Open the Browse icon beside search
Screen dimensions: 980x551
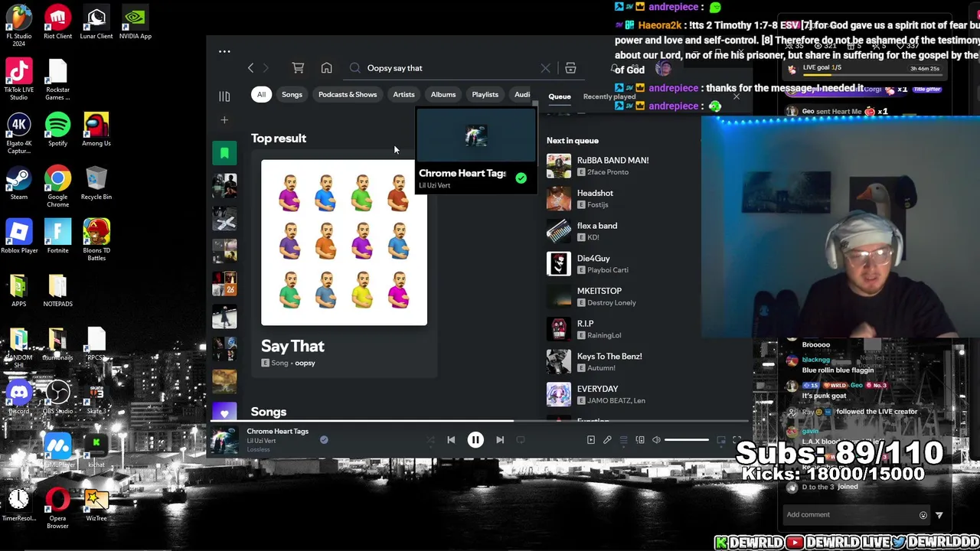click(570, 68)
